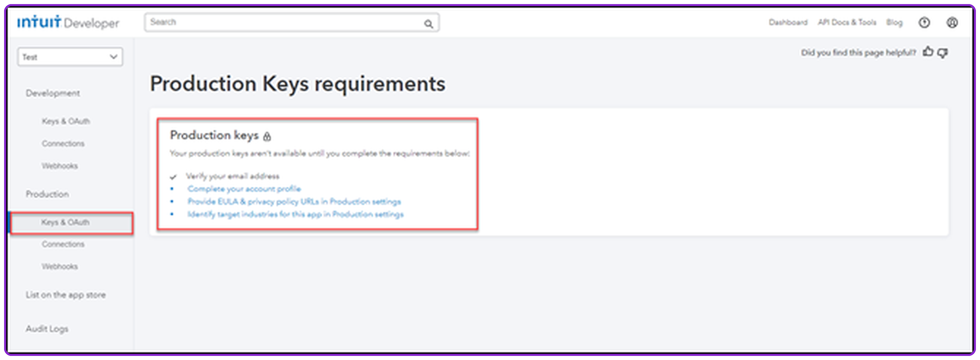The height and width of the screenshot is (360, 980).
Task: Select List on the app store
Action: click(x=66, y=295)
